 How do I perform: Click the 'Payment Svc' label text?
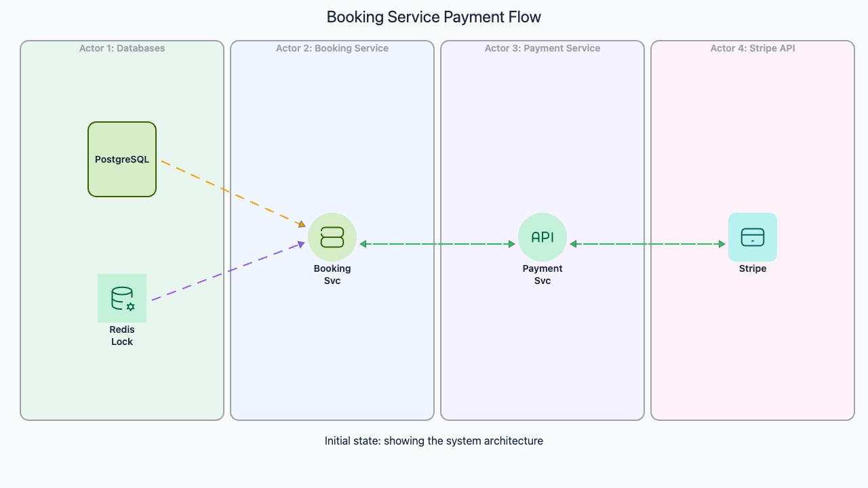click(542, 274)
